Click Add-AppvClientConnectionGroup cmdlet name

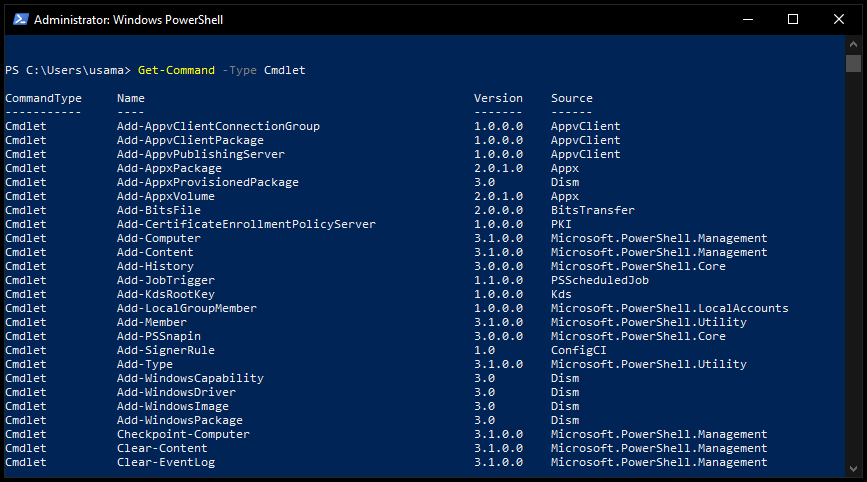(x=218, y=127)
